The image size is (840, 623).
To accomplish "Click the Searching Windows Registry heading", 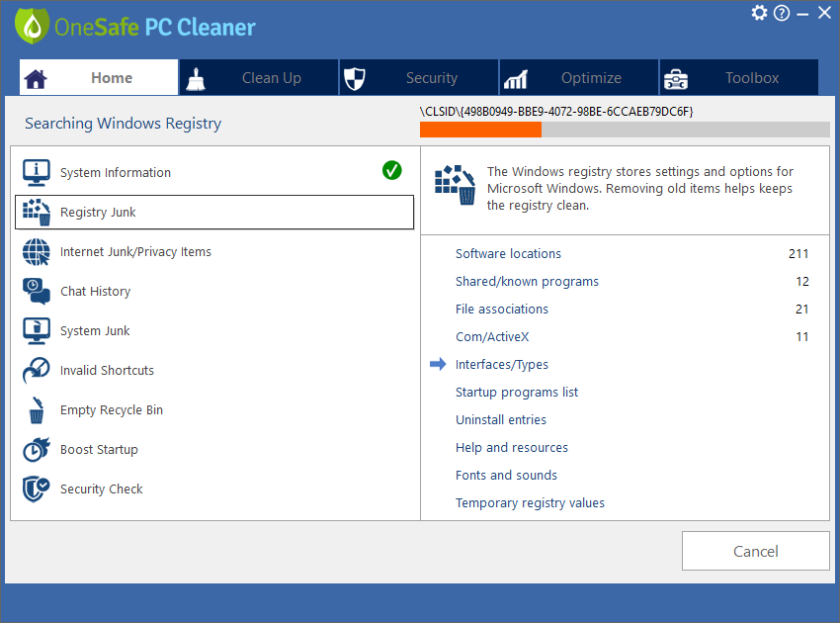I will (x=124, y=124).
